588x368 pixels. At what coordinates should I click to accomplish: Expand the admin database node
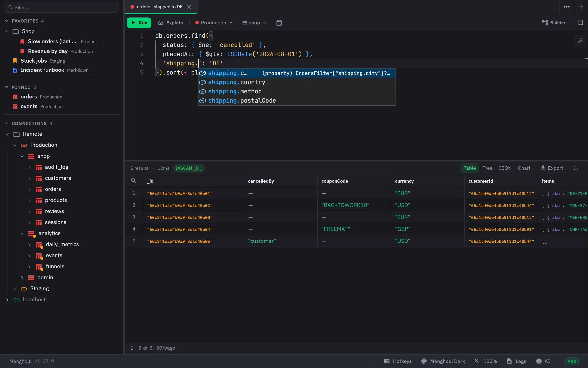(x=22, y=277)
